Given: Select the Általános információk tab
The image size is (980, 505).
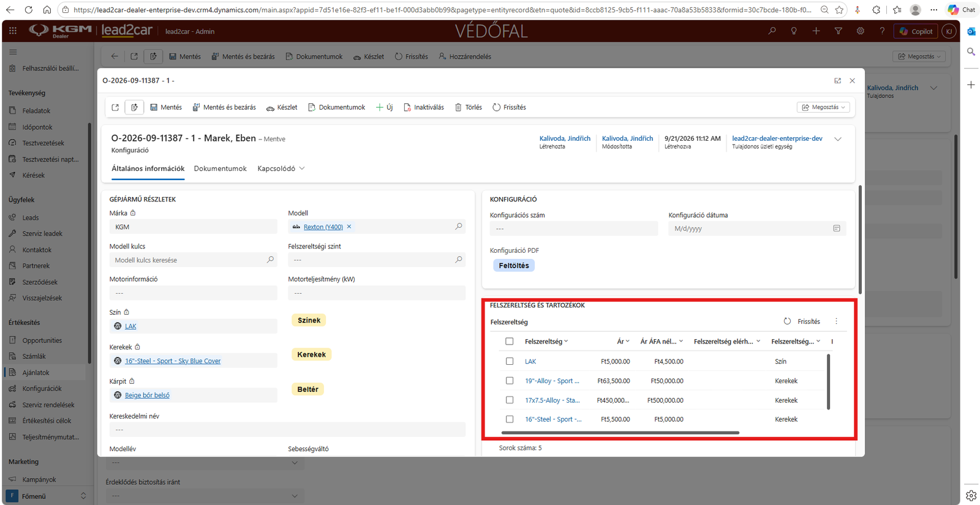Looking at the screenshot, I should click(x=148, y=168).
